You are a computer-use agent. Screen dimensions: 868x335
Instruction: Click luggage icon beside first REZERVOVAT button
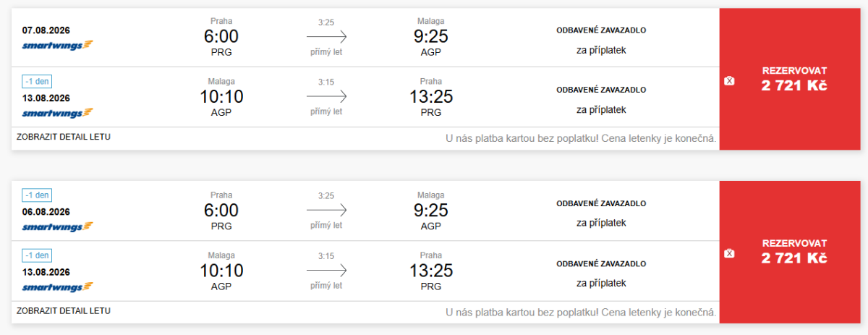pyautogui.click(x=729, y=80)
